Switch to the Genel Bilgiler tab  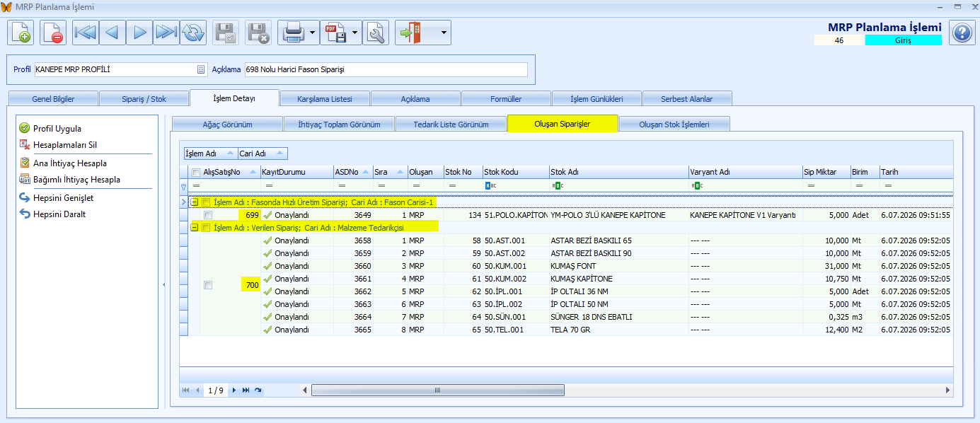click(x=53, y=98)
